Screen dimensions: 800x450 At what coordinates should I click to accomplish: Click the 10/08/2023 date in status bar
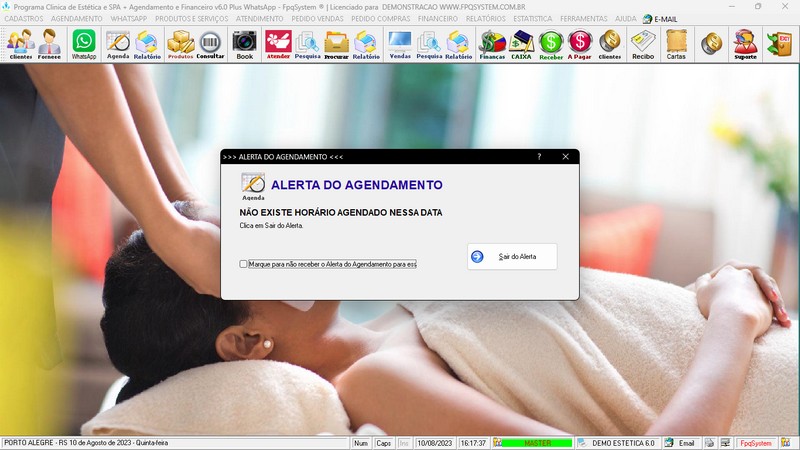[x=435, y=443]
